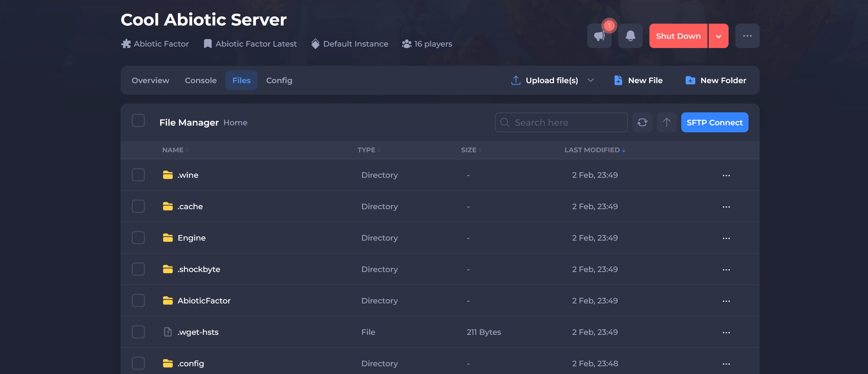Switch to the Overview tab
Screen dimensions: 868x374
point(151,80)
